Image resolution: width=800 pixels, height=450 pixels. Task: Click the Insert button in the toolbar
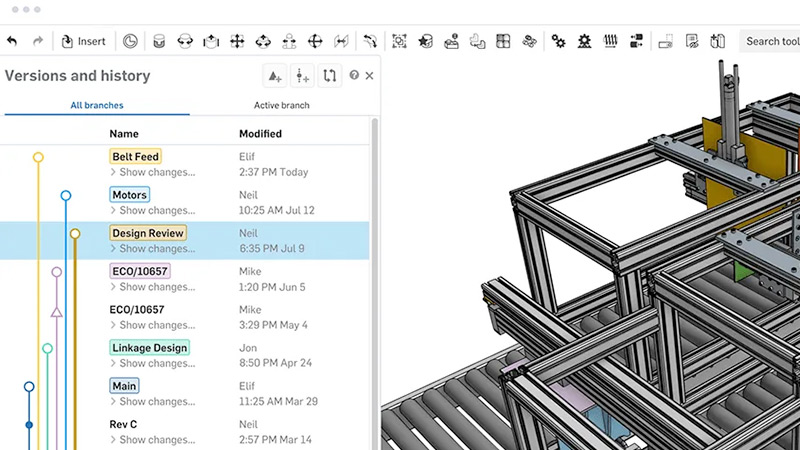[82, 41]
